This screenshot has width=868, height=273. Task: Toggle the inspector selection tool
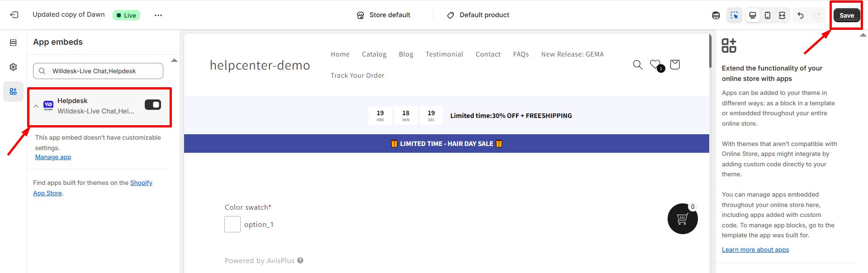click(x=734, y=15)
